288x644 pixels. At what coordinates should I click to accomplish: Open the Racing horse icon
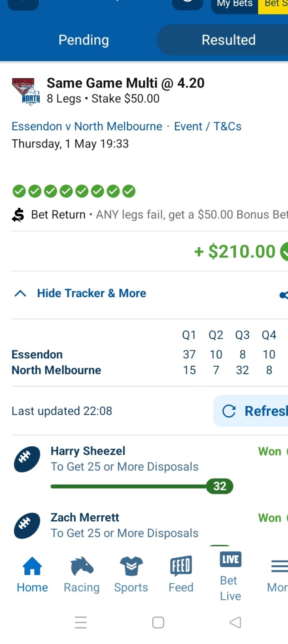point(82,566)
